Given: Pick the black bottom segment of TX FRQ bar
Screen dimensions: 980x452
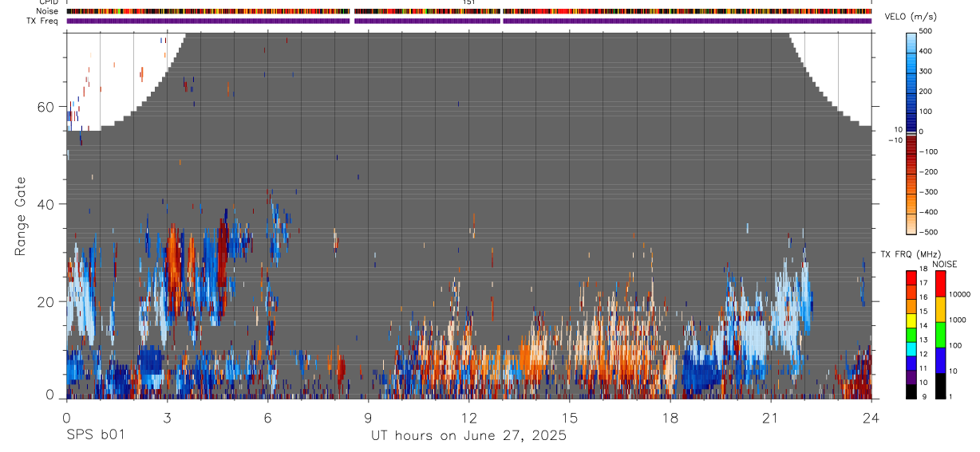Looking at the screenshot, I should pos(911,391).
